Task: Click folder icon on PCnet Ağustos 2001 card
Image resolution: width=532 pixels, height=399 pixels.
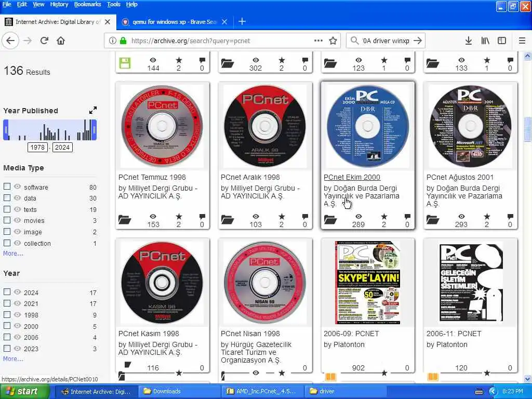Action: (x=433, y=220)
